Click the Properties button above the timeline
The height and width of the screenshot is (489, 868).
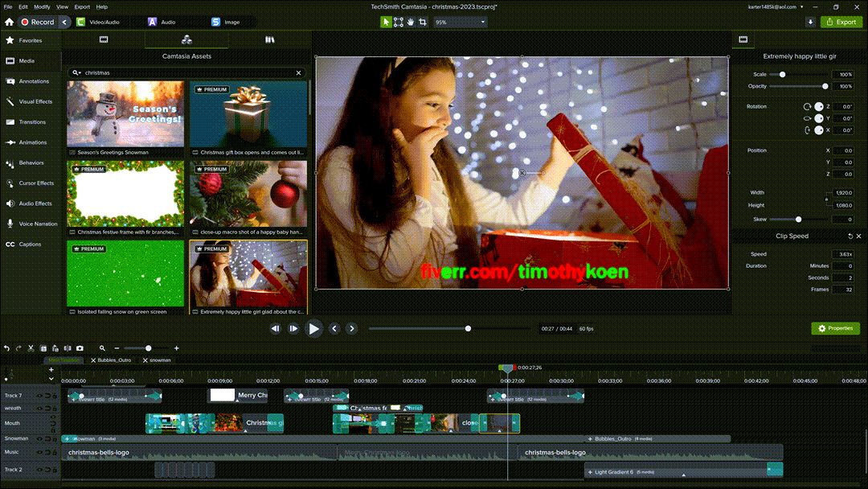coord(835,328)
